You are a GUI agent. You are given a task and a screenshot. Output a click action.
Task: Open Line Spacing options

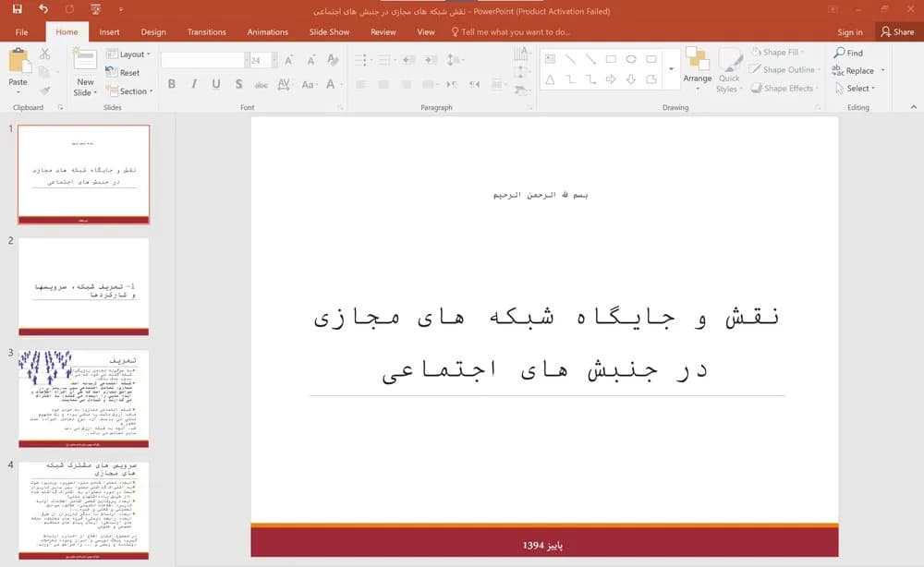(455, 60)
